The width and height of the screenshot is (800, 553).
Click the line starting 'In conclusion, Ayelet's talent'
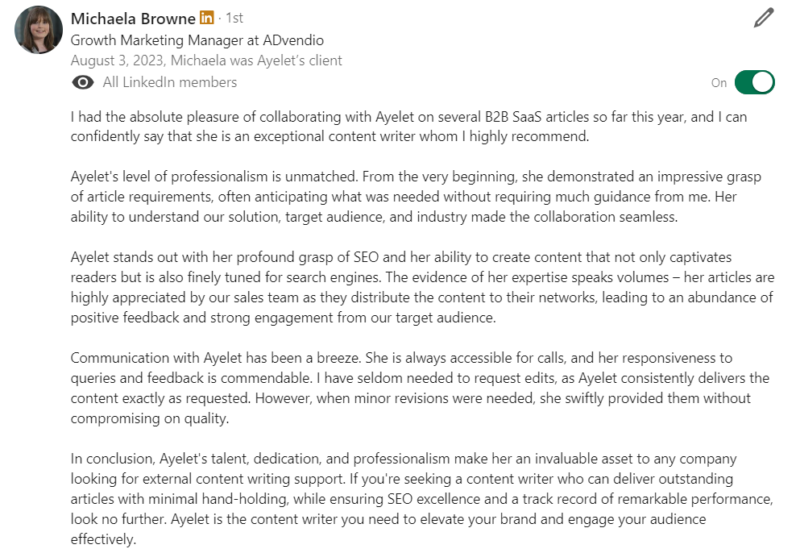tap(404, 459)
